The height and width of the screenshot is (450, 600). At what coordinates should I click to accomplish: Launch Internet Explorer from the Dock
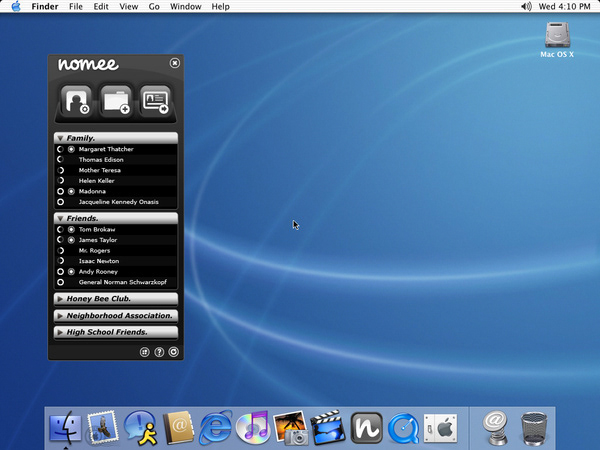coord(215,428)
